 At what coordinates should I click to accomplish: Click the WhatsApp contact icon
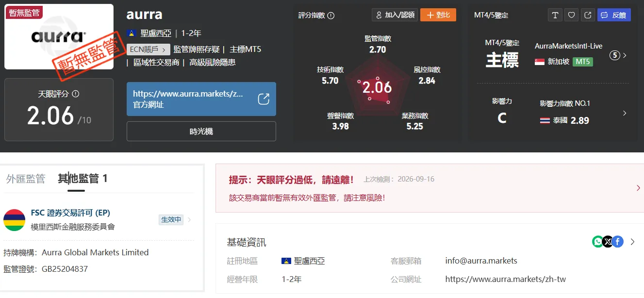pyautogui.click(x=598, y=242)
